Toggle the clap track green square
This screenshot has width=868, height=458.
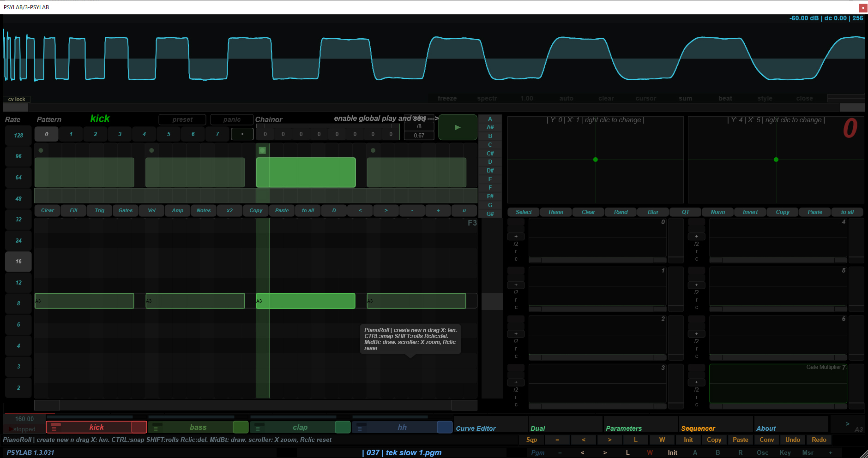[342, 428]
